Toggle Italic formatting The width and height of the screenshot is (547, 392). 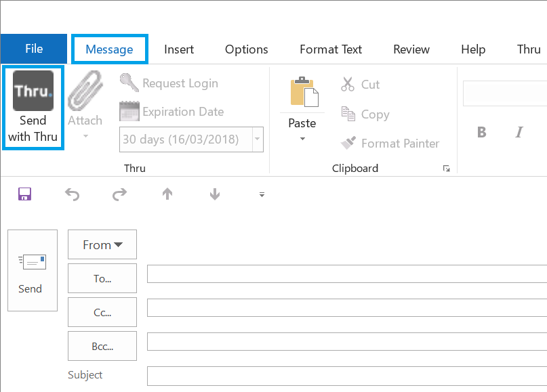(519, 132)
